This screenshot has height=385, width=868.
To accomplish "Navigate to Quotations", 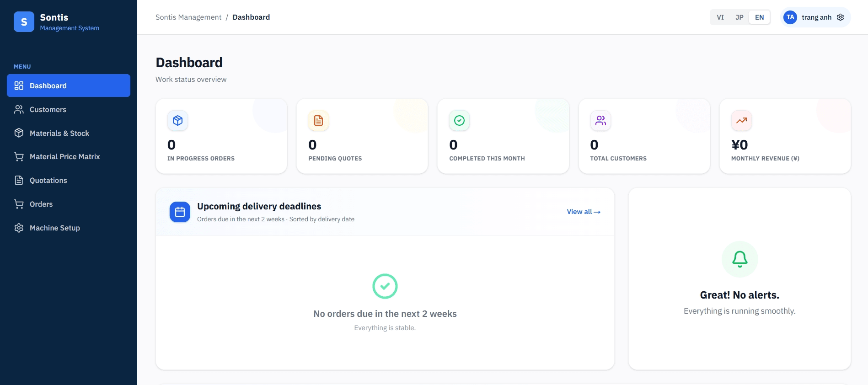I will [69, 181].
